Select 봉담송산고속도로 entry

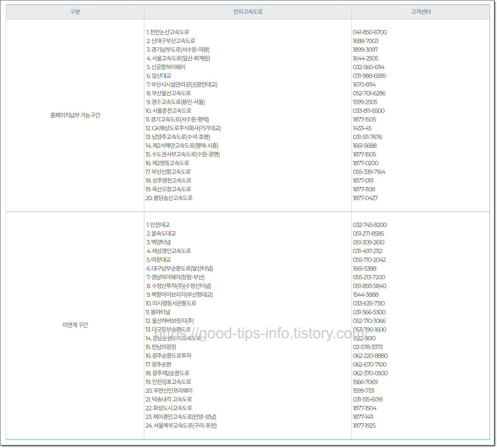(x=169, y=198)
